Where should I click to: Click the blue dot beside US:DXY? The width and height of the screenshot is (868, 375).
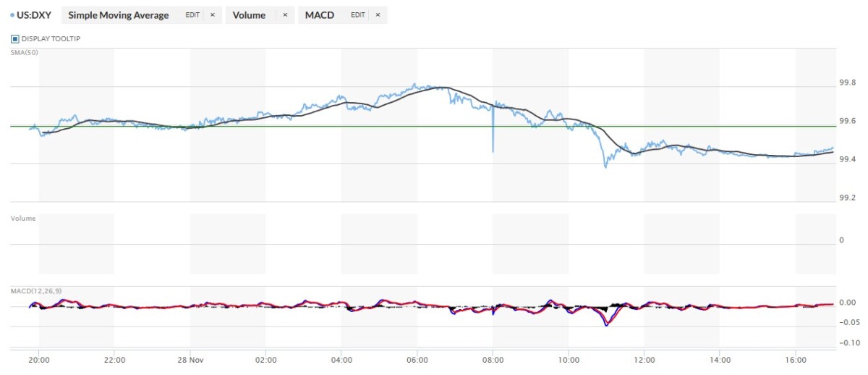12,15
